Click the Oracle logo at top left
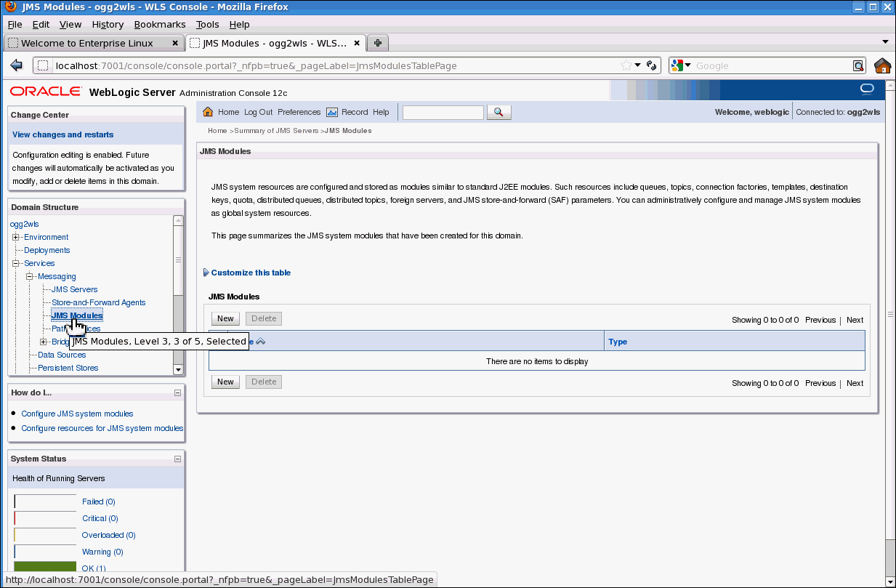 click(x=46, y=92)
